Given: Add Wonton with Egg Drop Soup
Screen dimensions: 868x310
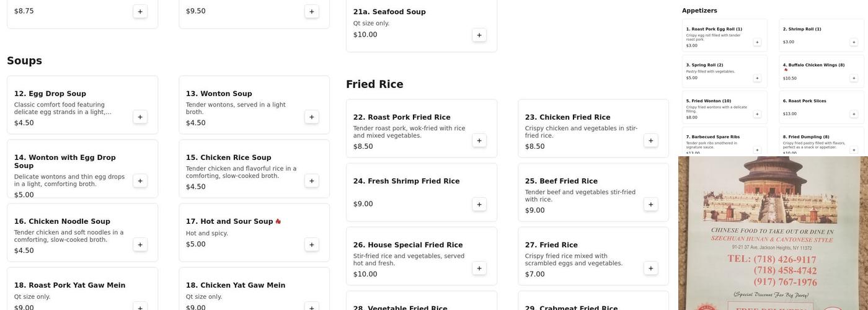Looking at the screenshot, I should click(x=140, y=181).
